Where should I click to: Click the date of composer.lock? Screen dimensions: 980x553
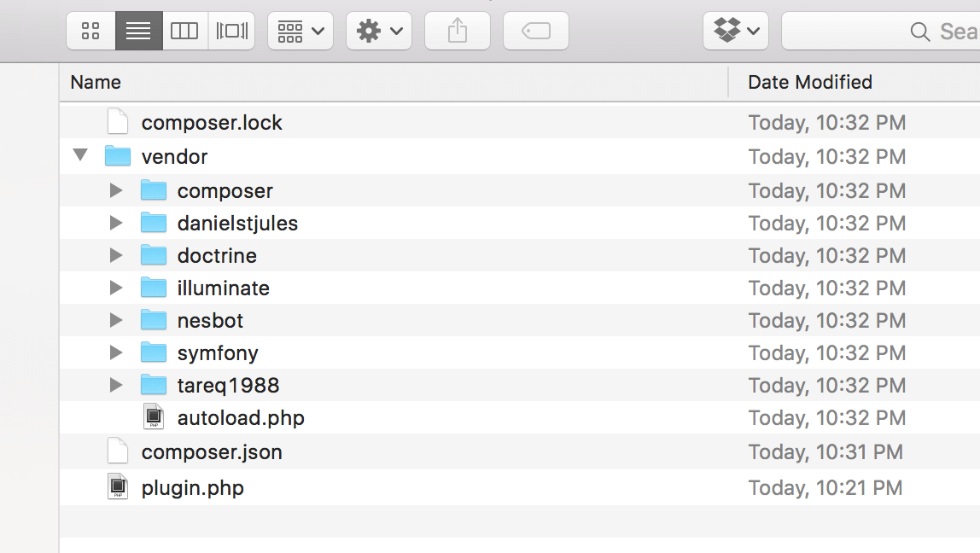827,123
